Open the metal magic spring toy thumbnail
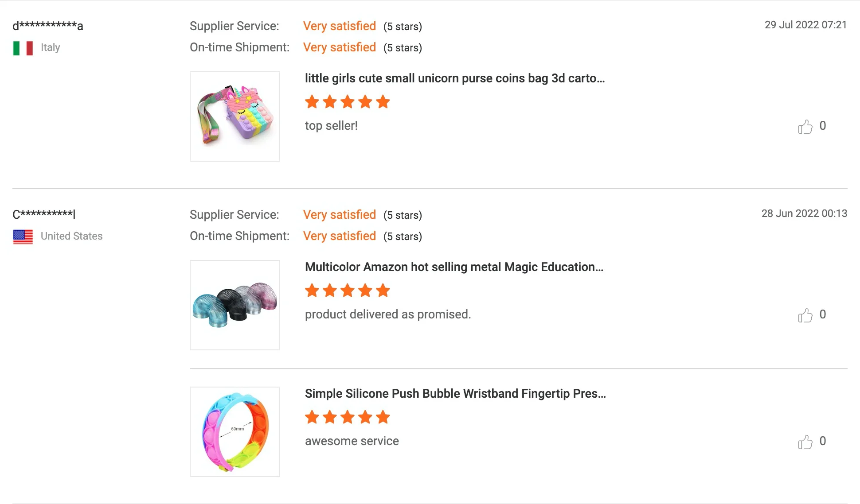 tap(235, 305)
